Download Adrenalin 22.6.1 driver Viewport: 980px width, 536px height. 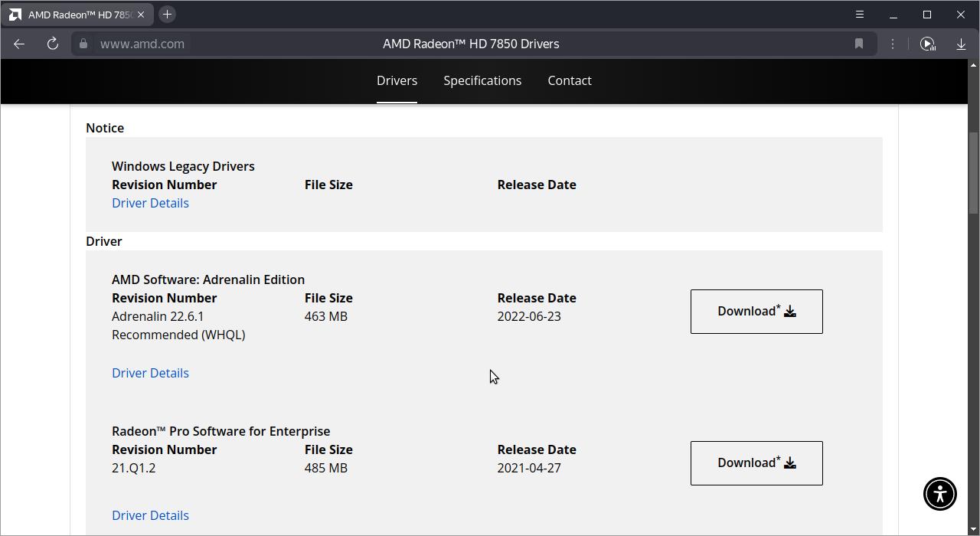click(x=756, y=312)
